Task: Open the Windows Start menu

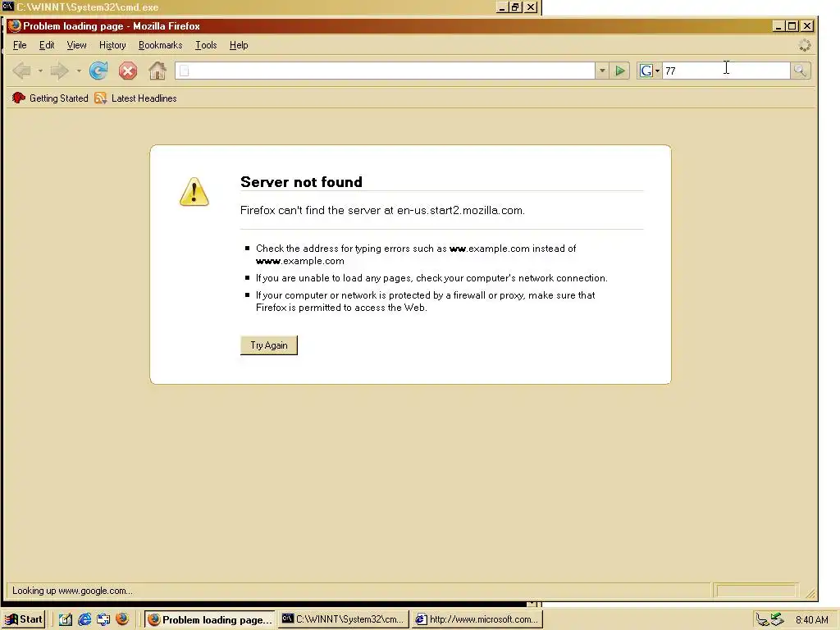Action: coord(24,619)
